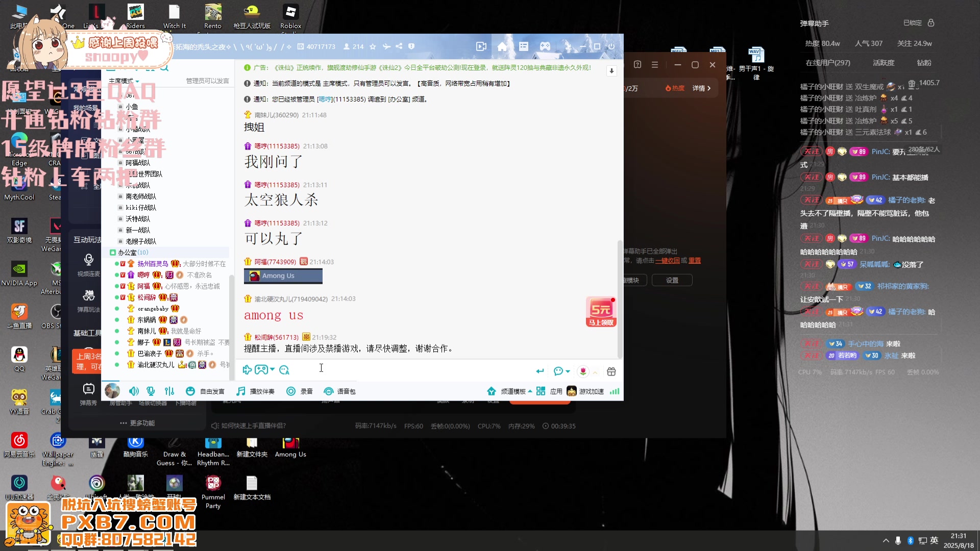Image resolution: width=980 pixels, height=551 pixels.
Task: Open 应用 apps grid
Action: pyautogui.click(x=550, y=391)
